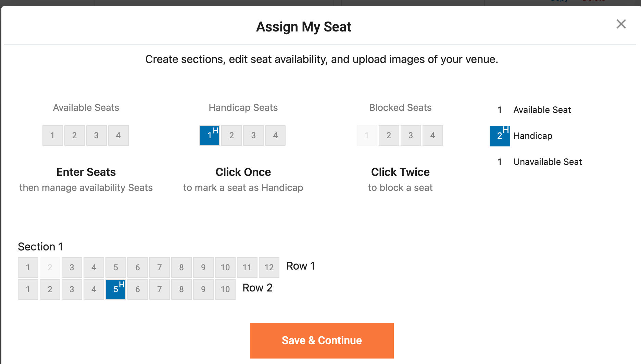
Task: Click the handicap example seat in the legend
Action: click(500, 136)
